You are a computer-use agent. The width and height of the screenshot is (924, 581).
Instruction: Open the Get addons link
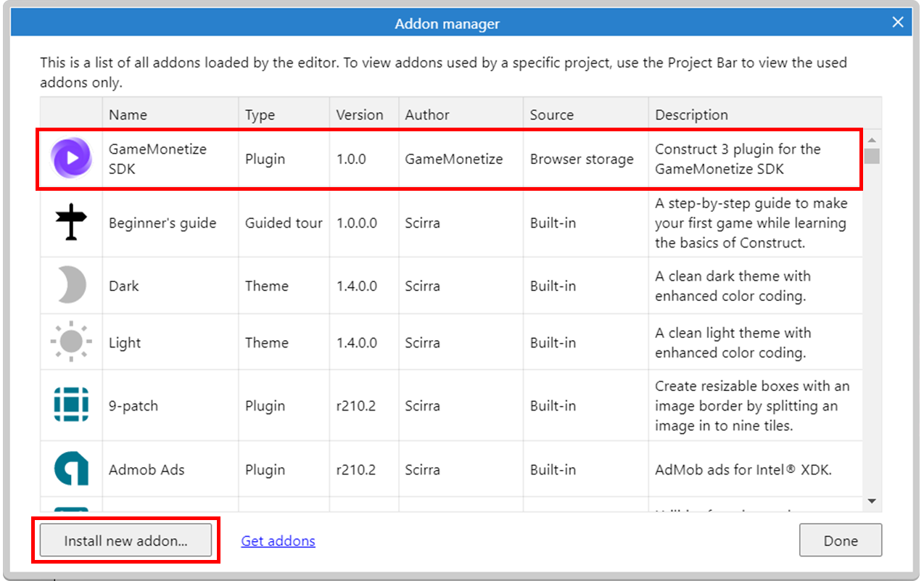tap(278, 541)
